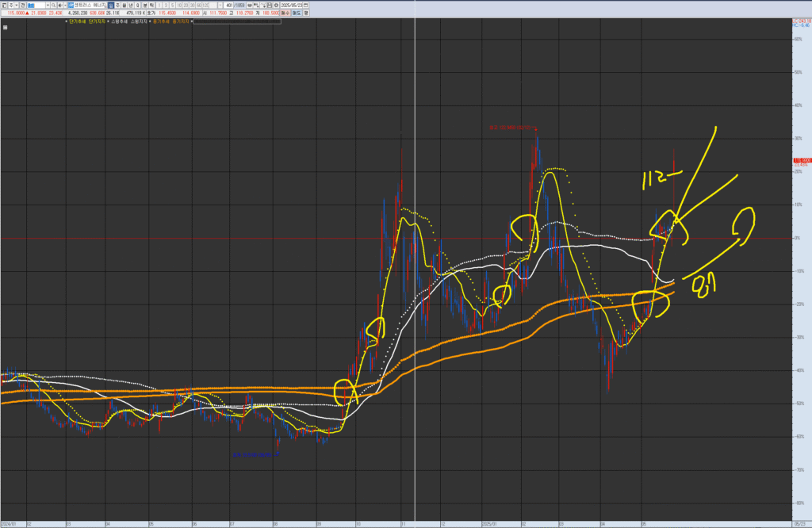Click the speaker sound icon
This screenshot has width=812, height=528.
pos(60,6)
